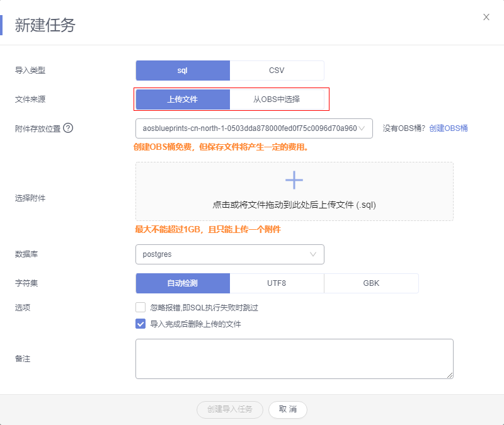Open the OBS bucket location dropdown
Image resolution: width=504 pixels, height=425 pixels.
coord(254,128)
